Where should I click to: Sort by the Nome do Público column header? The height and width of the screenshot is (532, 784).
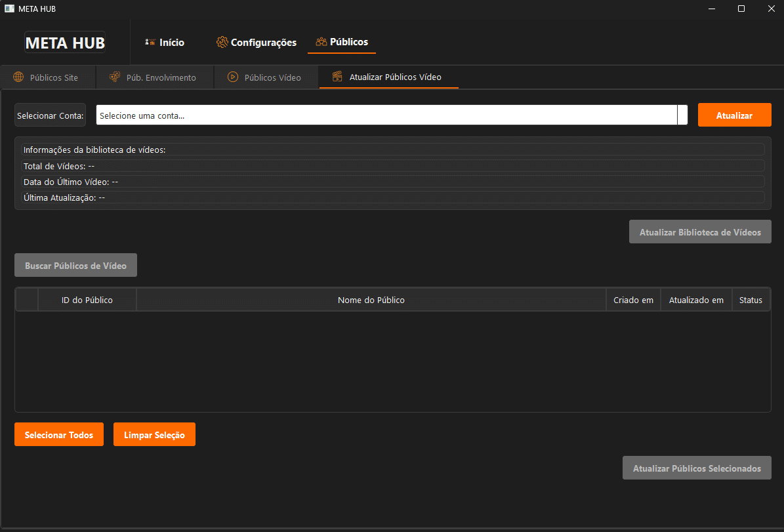(x=371, y=300)
